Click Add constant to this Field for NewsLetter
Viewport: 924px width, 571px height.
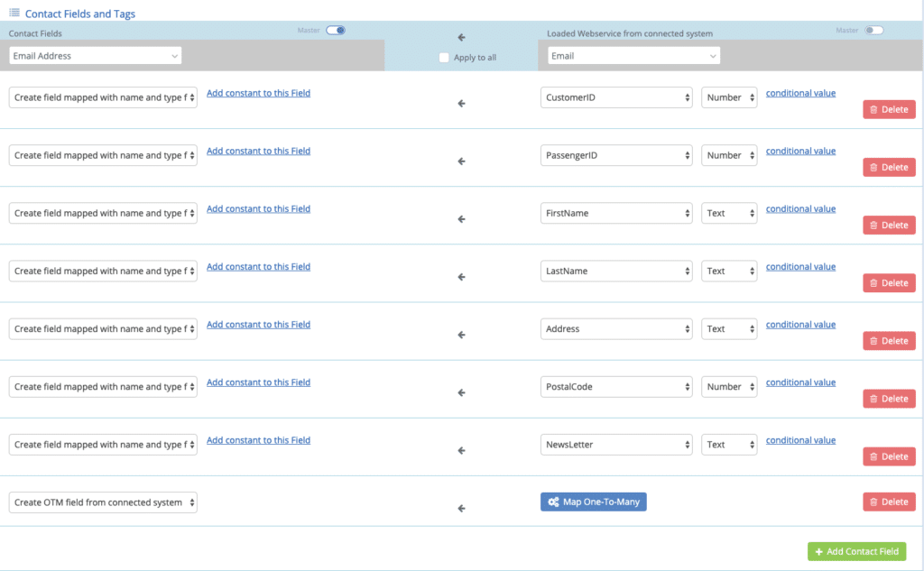[x=258, y=439]
